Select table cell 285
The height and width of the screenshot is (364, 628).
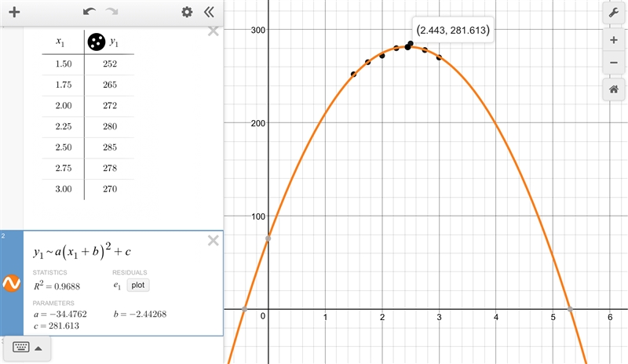(x=109, y=147)
